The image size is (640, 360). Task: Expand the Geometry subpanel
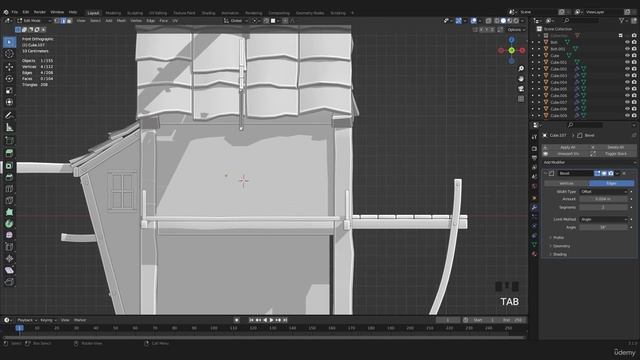pyautogui.click(x=561, y=246)
